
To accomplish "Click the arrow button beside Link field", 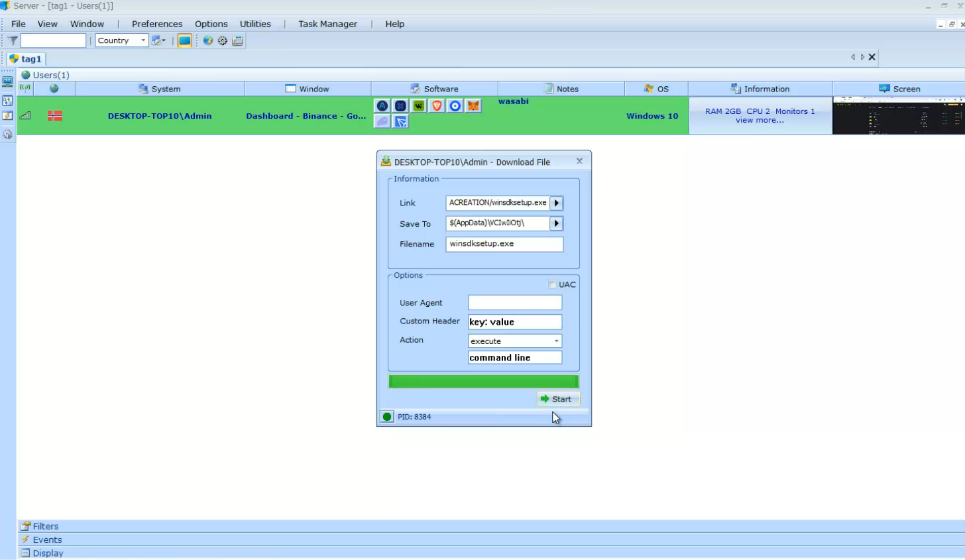I will click(557, 203).
